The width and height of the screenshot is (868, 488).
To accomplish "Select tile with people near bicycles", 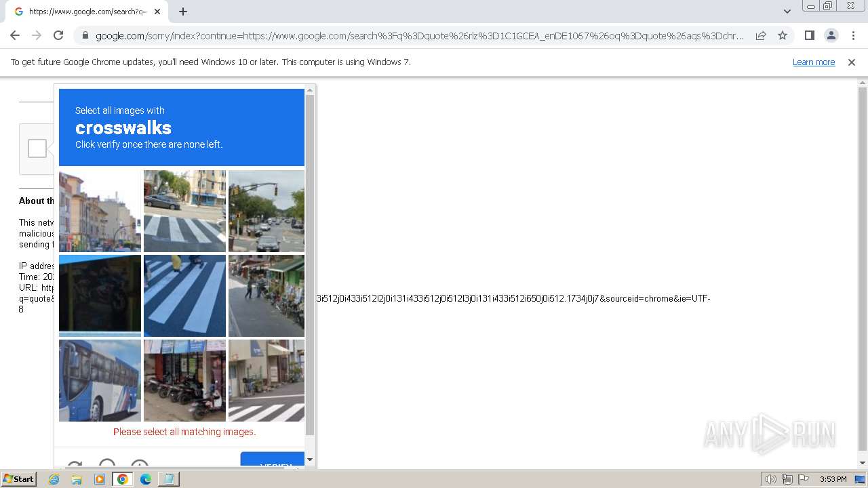I will 267,296.
